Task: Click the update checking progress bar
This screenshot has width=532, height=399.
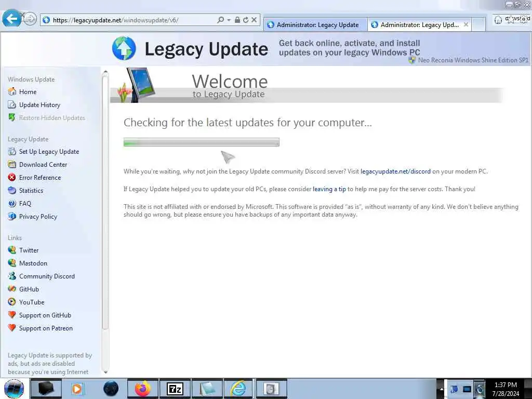Action: coord(202,142)
